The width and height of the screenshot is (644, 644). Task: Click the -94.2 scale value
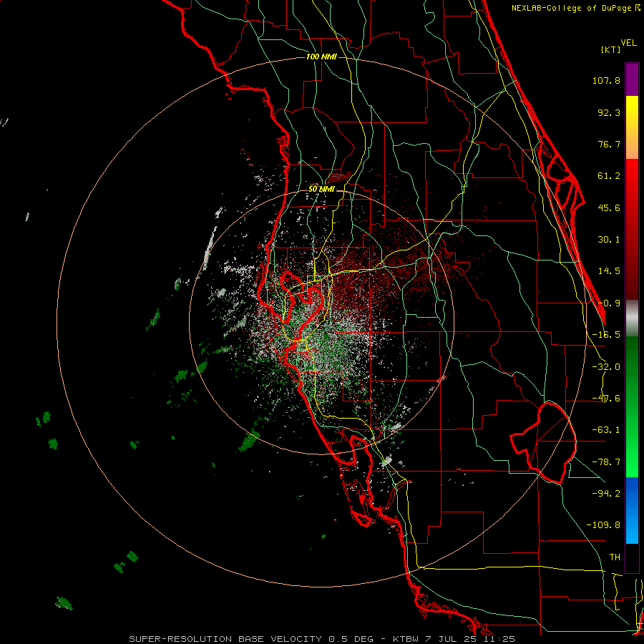(606, 493)
